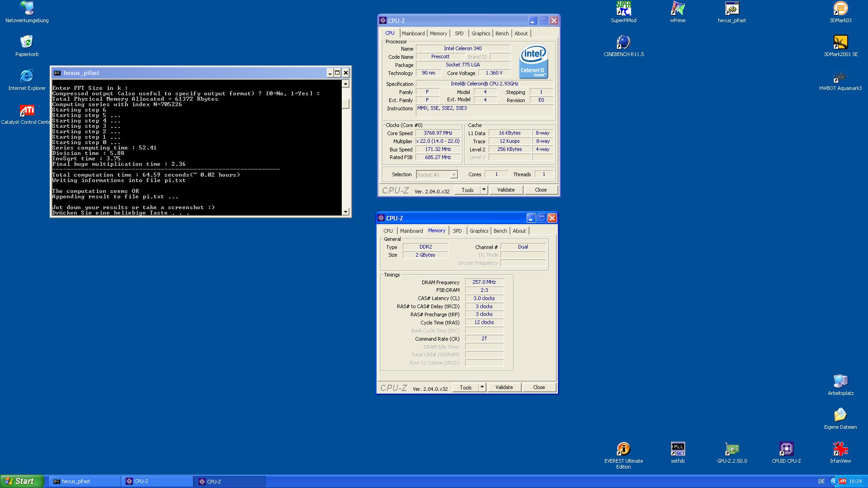Click the DE language indicator in taskbar

coord(821,481)
